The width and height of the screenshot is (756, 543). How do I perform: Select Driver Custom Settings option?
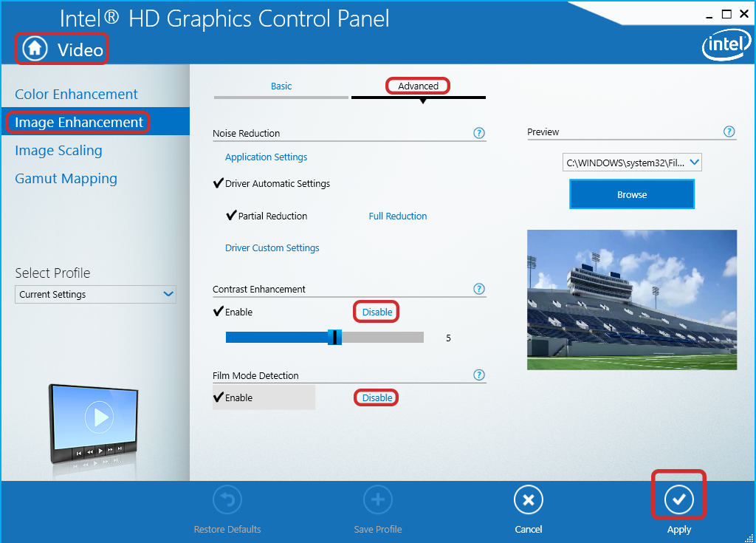tap(272, 247)
